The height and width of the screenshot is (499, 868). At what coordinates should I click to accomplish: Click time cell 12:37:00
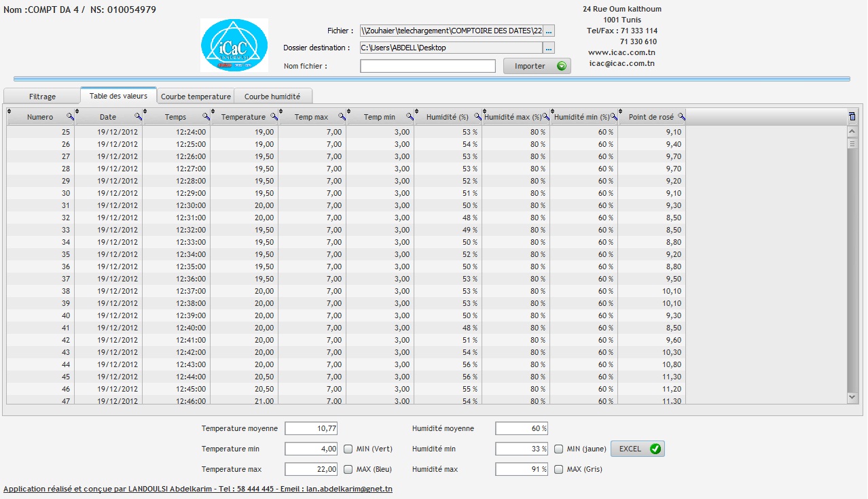pyautogui.click(x=177, y=291)
